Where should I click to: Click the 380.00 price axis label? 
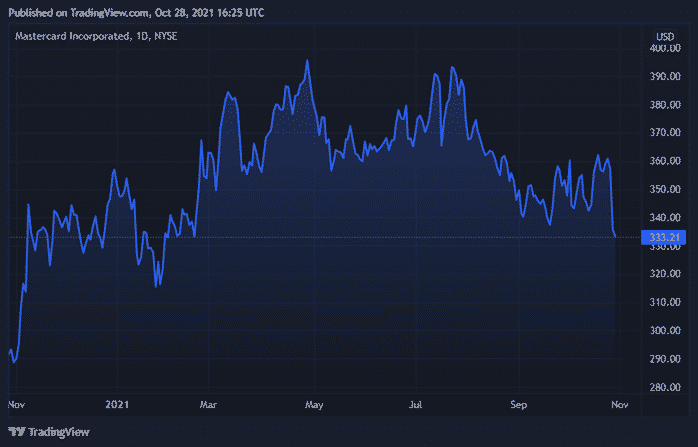[665, 105]
